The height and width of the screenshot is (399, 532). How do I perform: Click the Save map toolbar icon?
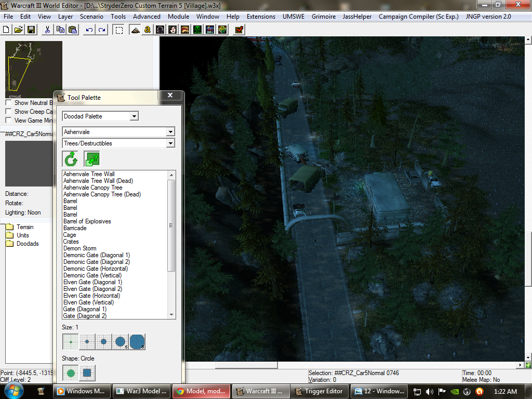[31, 30]
